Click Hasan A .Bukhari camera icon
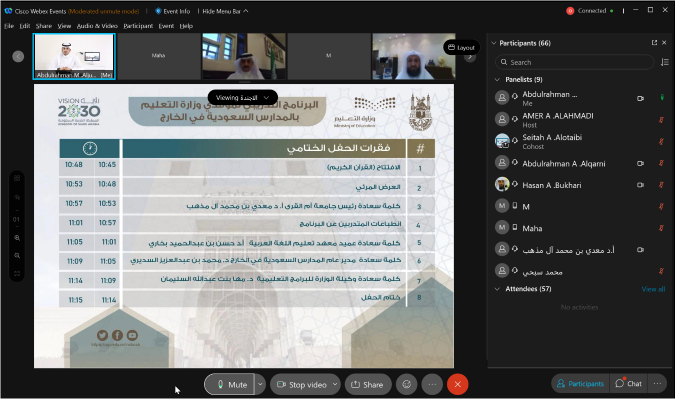Image resolution: width=675 pixels, height=399 pixels. (640, 185)
